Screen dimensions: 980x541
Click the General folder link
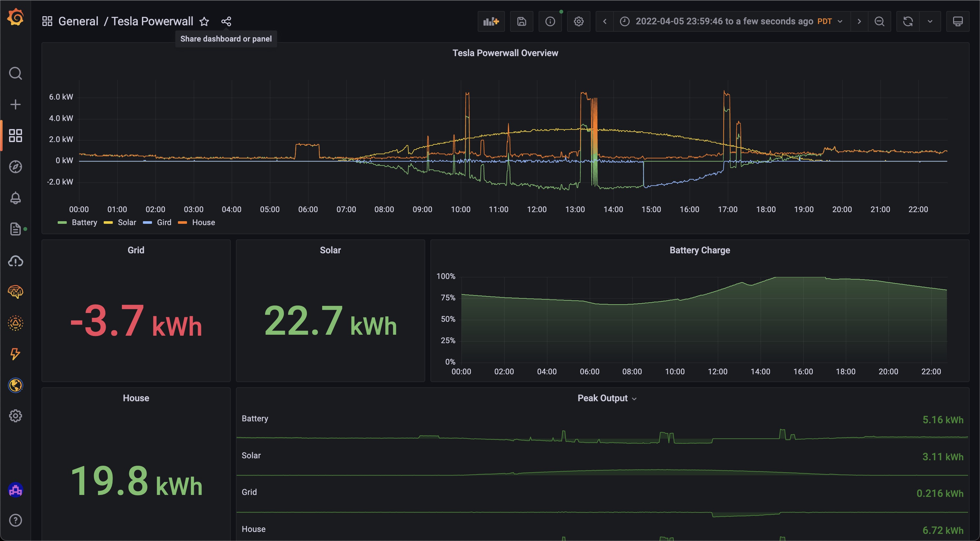tap(78, 21)
